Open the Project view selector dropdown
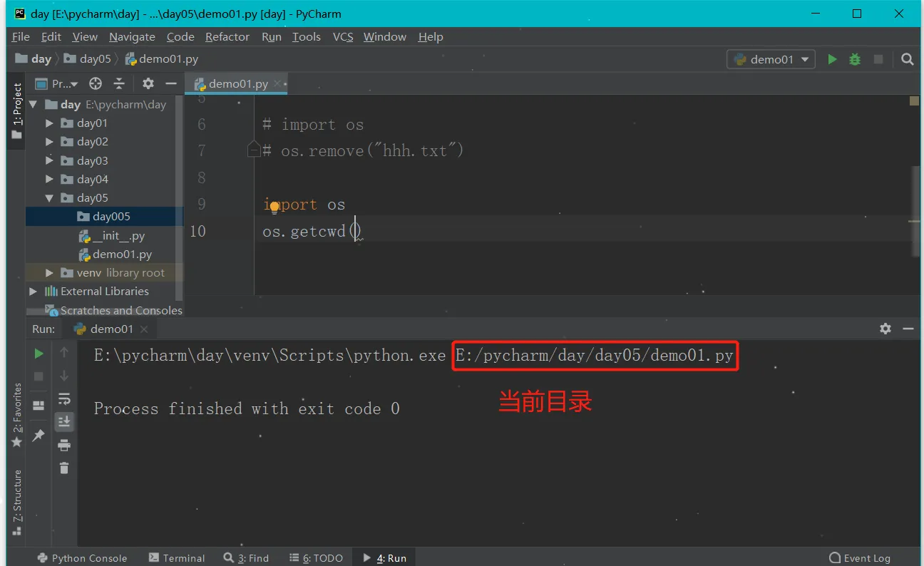Viewport: 924px width, 566px height. point(57,83)
